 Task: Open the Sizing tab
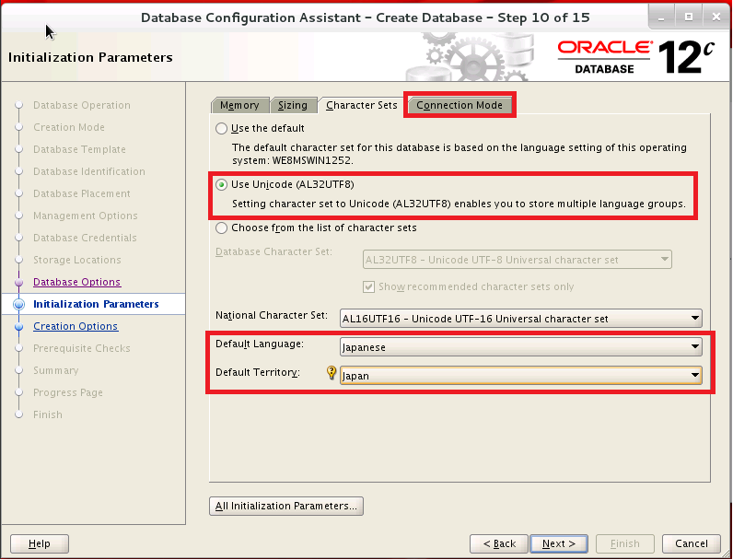click(x=293, y=105)
